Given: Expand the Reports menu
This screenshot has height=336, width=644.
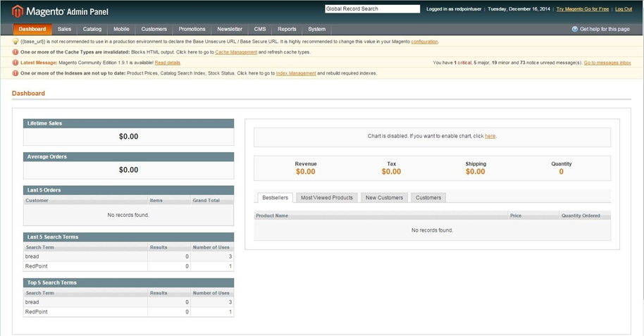Looking at the screenshot, I should [287, 29].
